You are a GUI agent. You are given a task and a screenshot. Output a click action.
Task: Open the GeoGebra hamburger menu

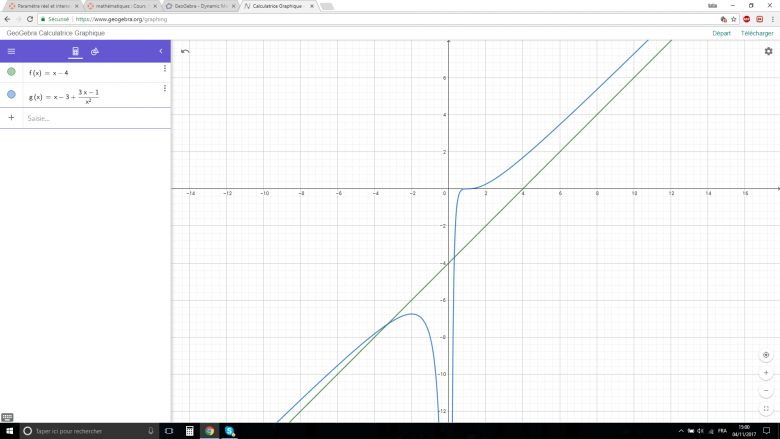11,51
